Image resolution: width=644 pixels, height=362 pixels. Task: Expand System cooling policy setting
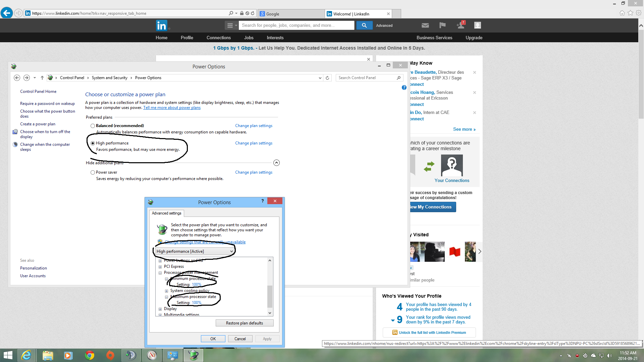[166, 291]
